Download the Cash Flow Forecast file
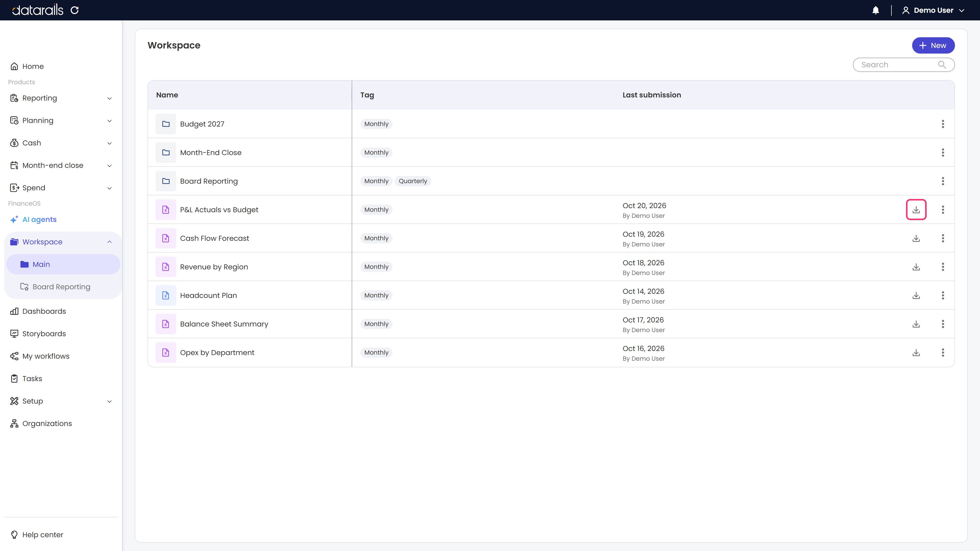Viewport: 980px width, 551px height. point(916,238)
